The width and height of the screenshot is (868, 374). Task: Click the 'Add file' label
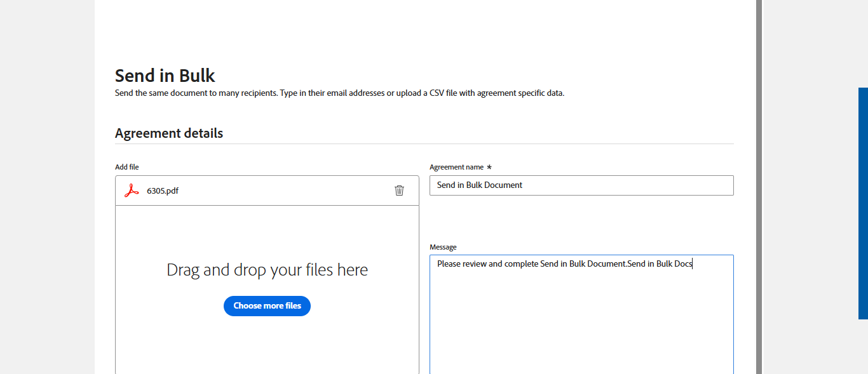pyautogui.click(x=126, y=167)
